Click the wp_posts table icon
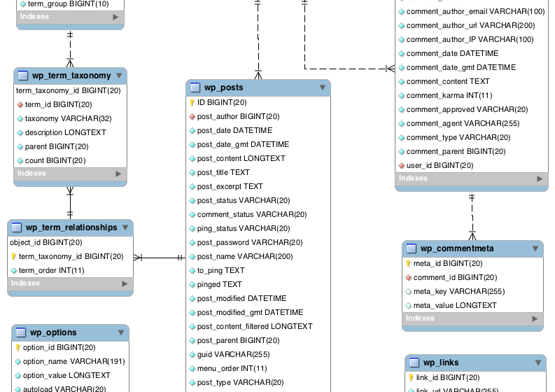The width and height of the screenshot is (555, 392). click(x=195, y=87)
